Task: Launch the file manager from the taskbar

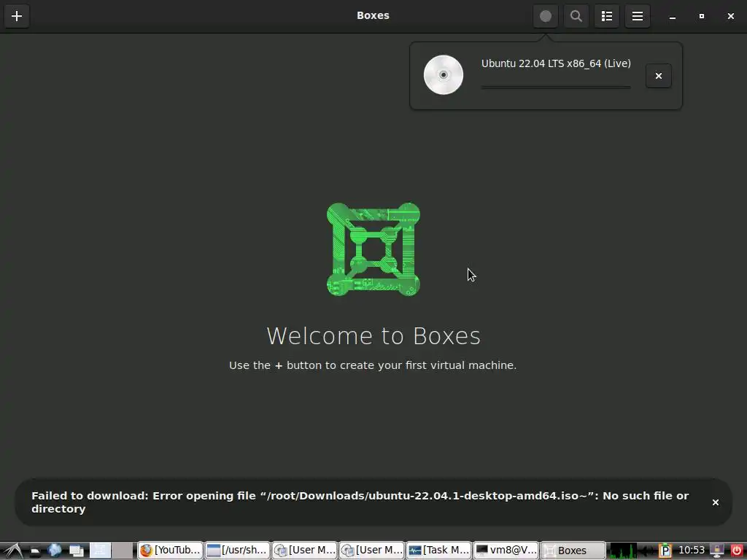Action: point(35,551)
